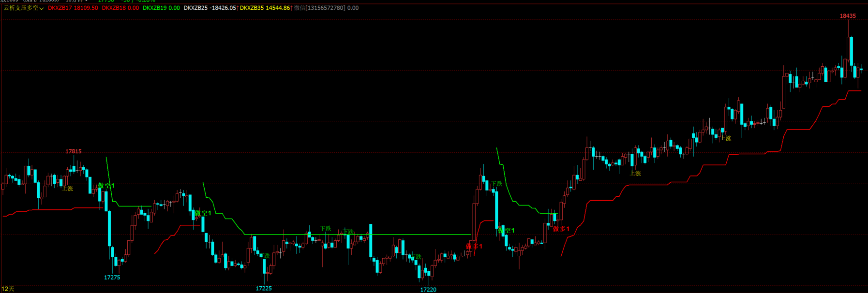Click the 做多1 signal nearest the 17220 low

(x=474, y=246)
